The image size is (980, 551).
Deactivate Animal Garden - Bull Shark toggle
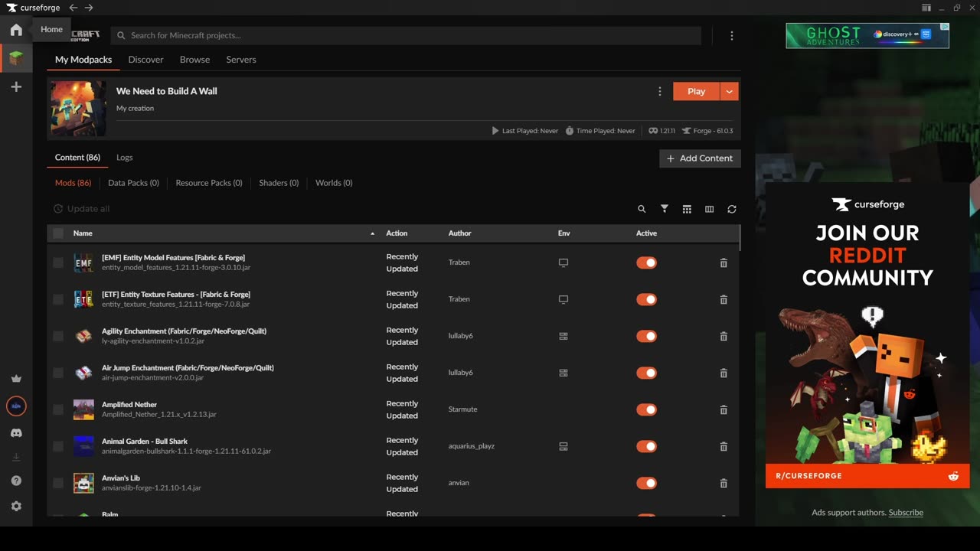click(x=647, y=446)
